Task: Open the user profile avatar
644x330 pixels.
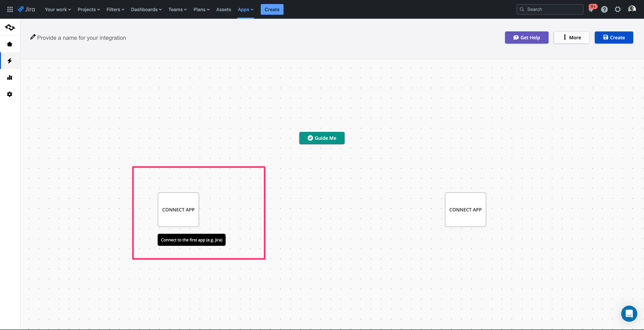Action: click(632, 9)
